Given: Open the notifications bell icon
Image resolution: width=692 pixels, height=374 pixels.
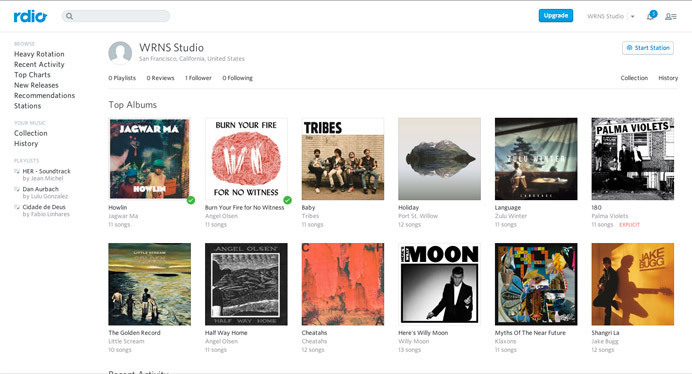Looking at the screenshot, I should click(x=651, y=16).
